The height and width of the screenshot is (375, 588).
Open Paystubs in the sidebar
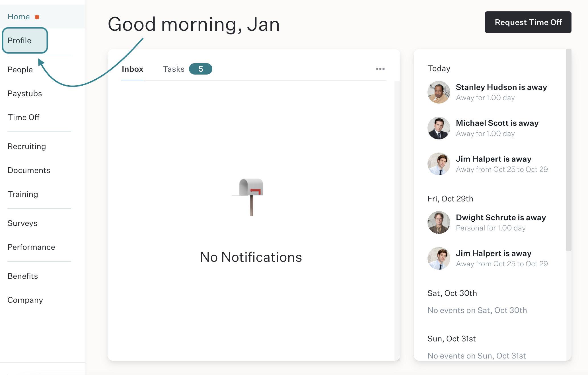(25, 93)
